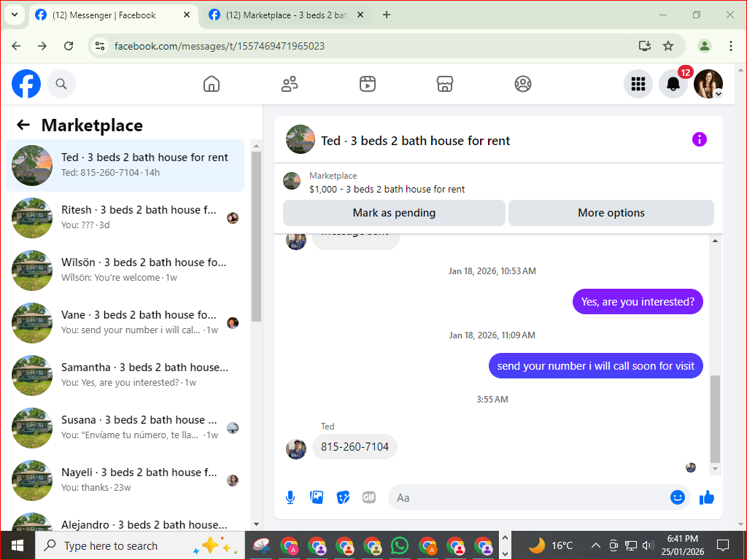Viewport: 747px width, 560px height.
Task: Open the account profile picture menu
Action: point(708,84)
